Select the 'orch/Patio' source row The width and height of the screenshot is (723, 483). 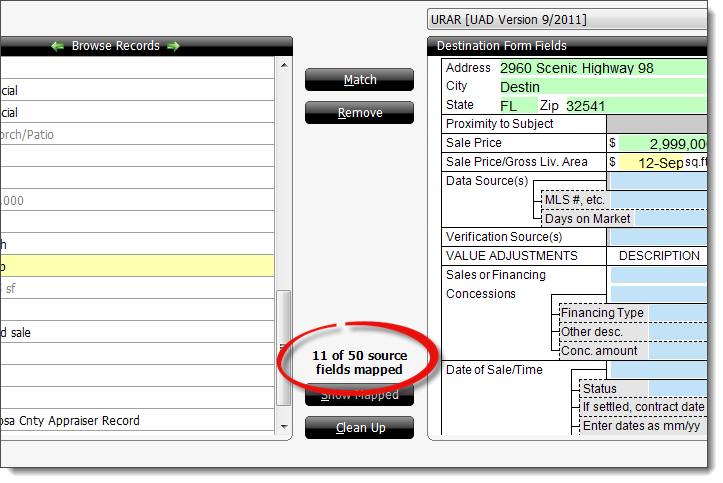138,136
